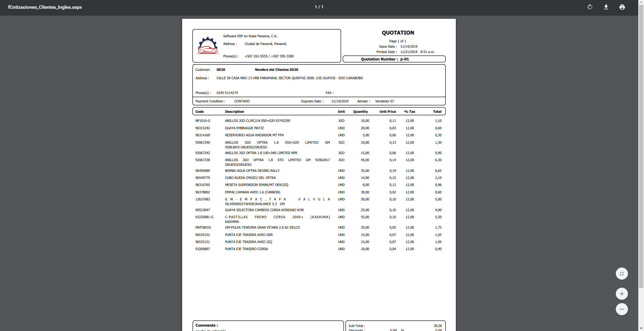
Task: Click the file title fCotizaciones_Clientes_Ingles.aspx
Action: point(45,7)
